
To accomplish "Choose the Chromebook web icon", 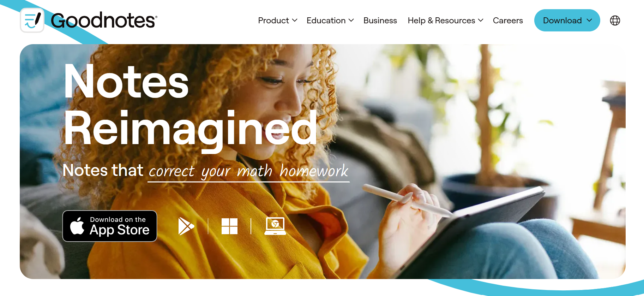I will click(x=275, y=226).
